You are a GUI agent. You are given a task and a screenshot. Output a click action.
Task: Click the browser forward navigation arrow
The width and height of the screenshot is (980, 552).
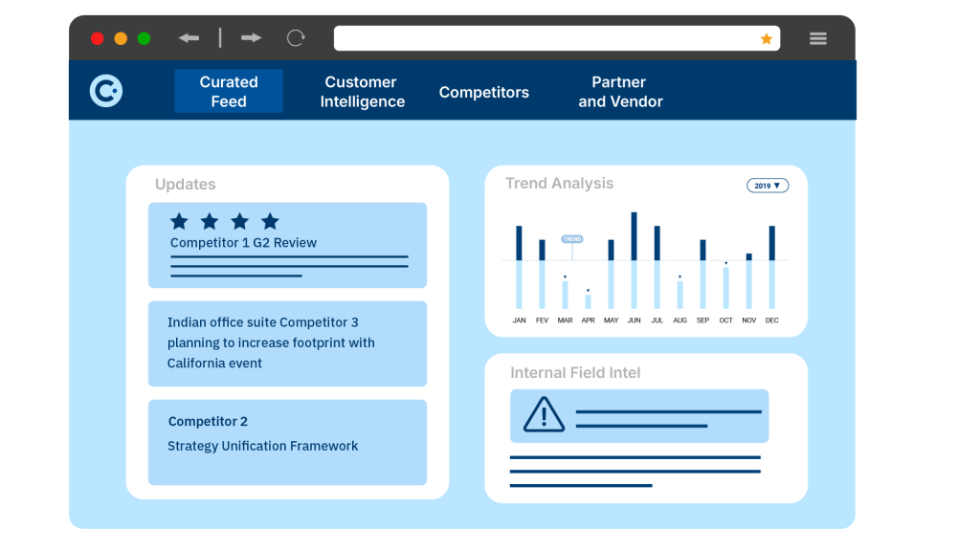pyautogui.click(x=251, y=37)
